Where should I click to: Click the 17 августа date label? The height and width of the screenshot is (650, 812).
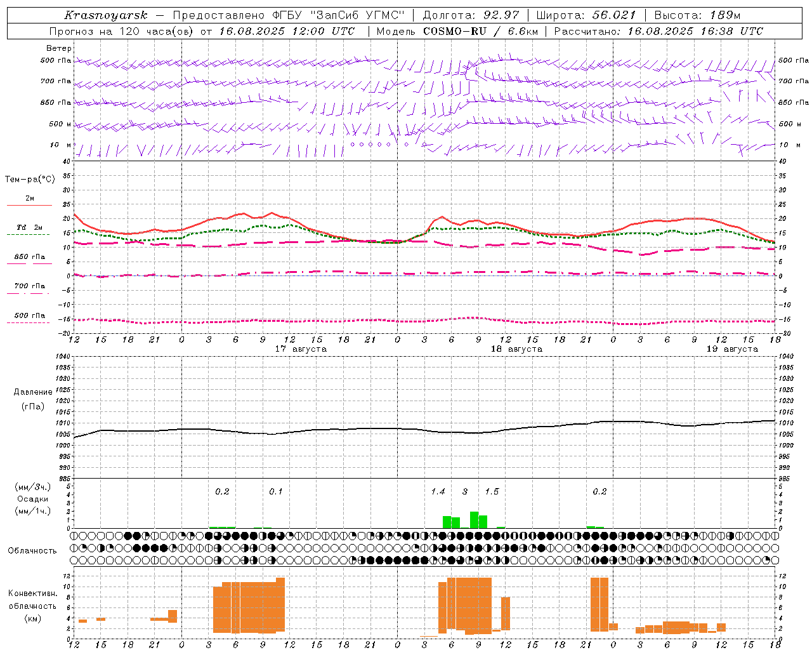click(301, 349)
